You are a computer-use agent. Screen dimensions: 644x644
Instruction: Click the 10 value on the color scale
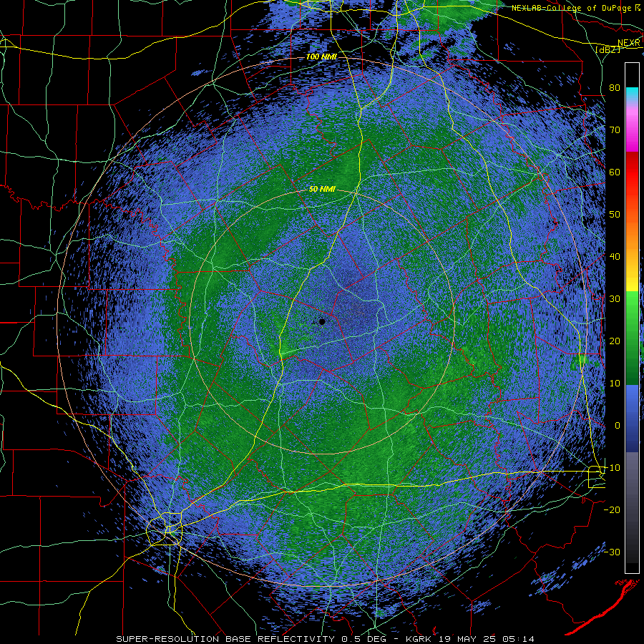pyautogui.click(x=615, y=384)
